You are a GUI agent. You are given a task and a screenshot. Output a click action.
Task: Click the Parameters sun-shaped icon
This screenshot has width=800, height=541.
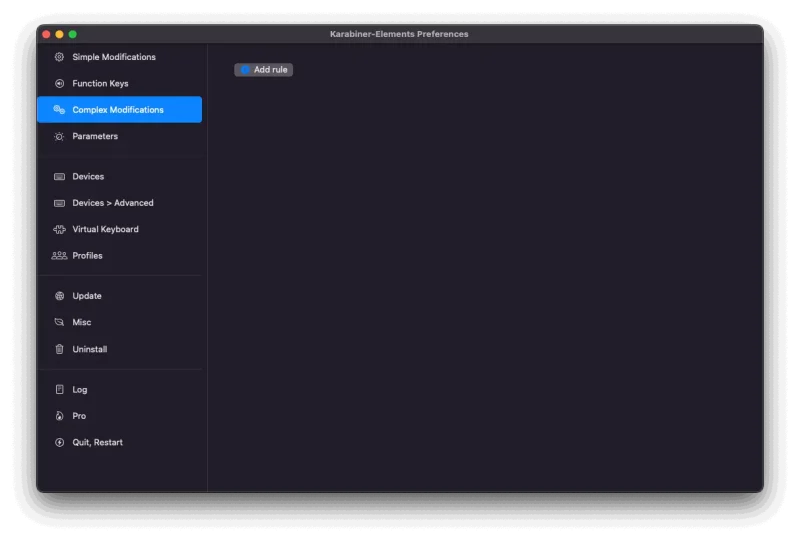click(x=59, y=136)
